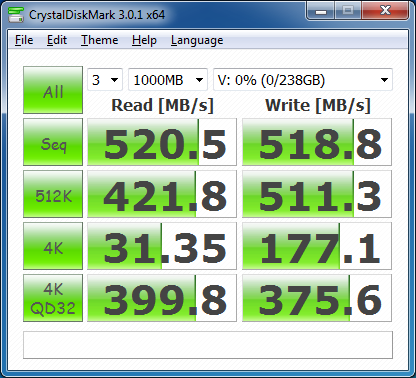
Task: Open the Language menu
Action: tap(197, 40)
